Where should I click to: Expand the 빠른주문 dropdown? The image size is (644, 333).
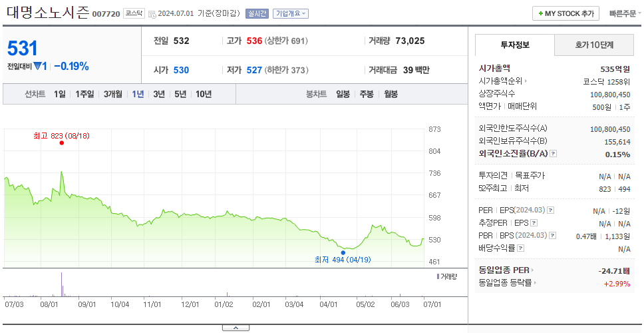[x=625, y=13]
